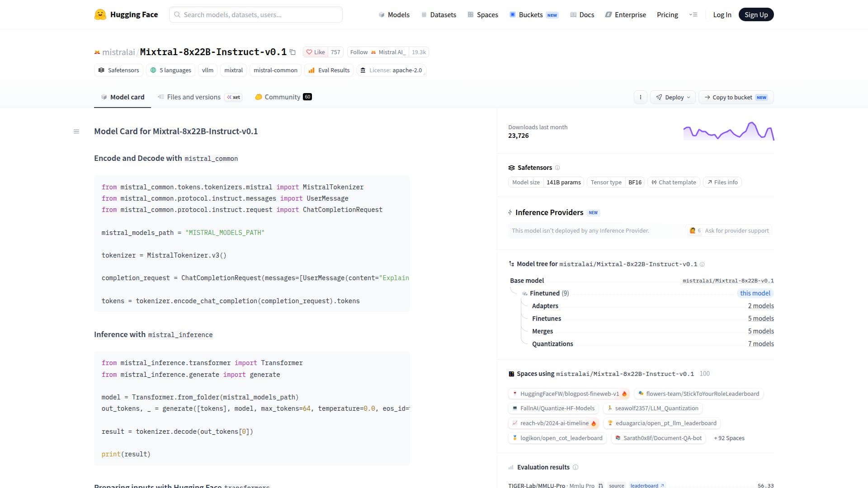The height and width of the screenshot is (488, 868).
Task: Click the heart Like button
Action: tap(315, 52)
